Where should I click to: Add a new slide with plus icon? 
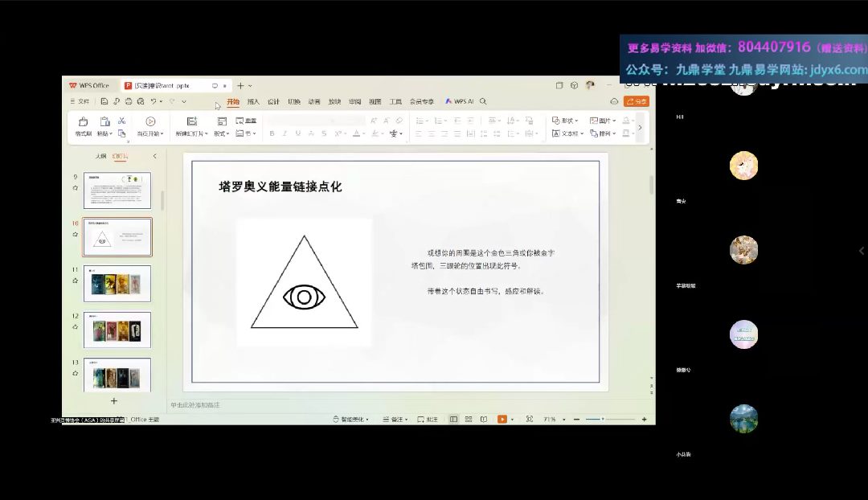tap(113, 400)
